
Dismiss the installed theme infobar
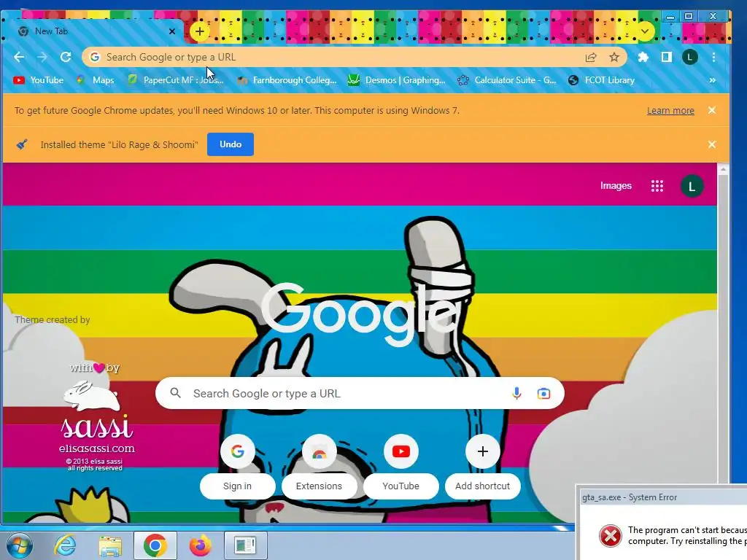(712, 144)
